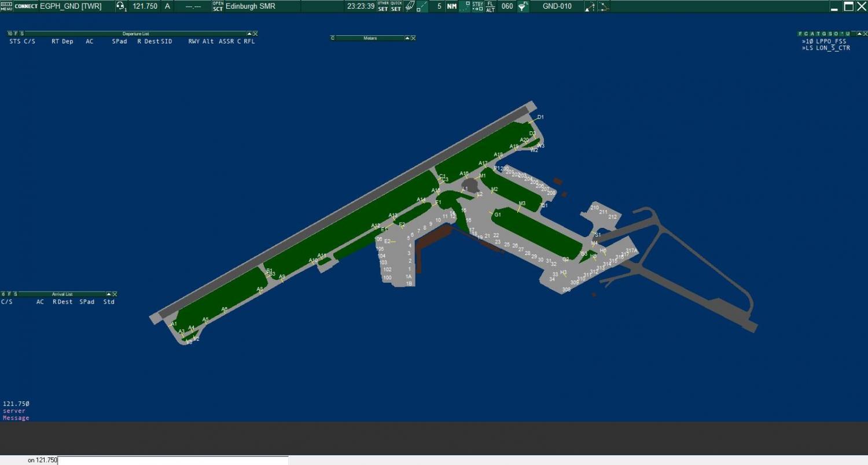This screenshot has height=465, width=868.
Task: Select the distance measuring tool icon
Action: pyautogui.click(x=590, y=6)
